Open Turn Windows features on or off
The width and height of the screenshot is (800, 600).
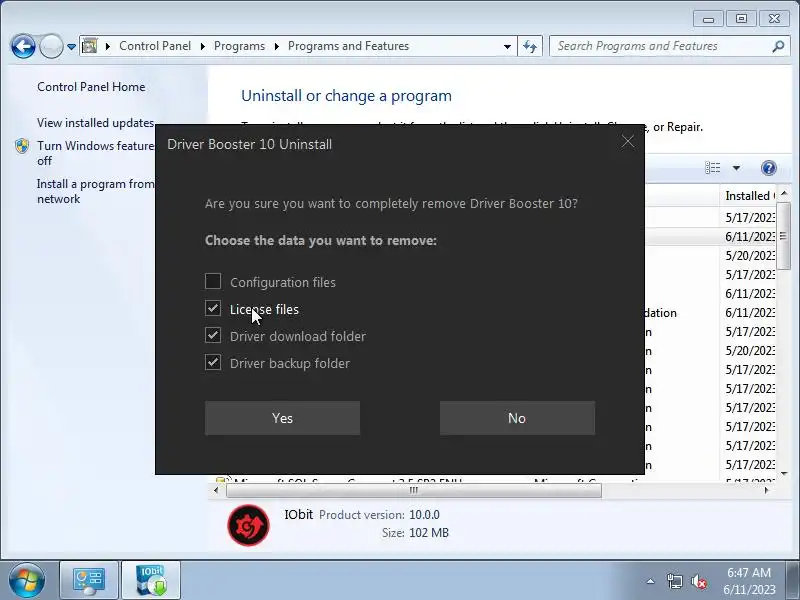tap(95, 153)
